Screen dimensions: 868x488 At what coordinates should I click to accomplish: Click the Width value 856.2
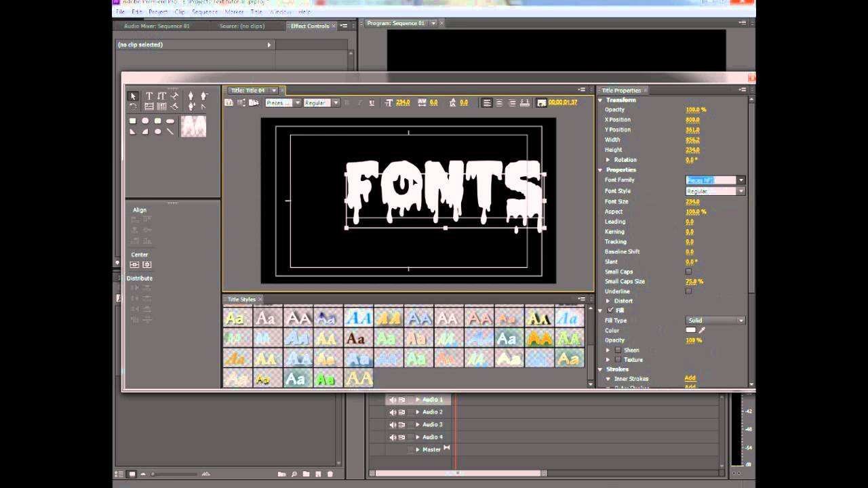[x=692, y=140]
